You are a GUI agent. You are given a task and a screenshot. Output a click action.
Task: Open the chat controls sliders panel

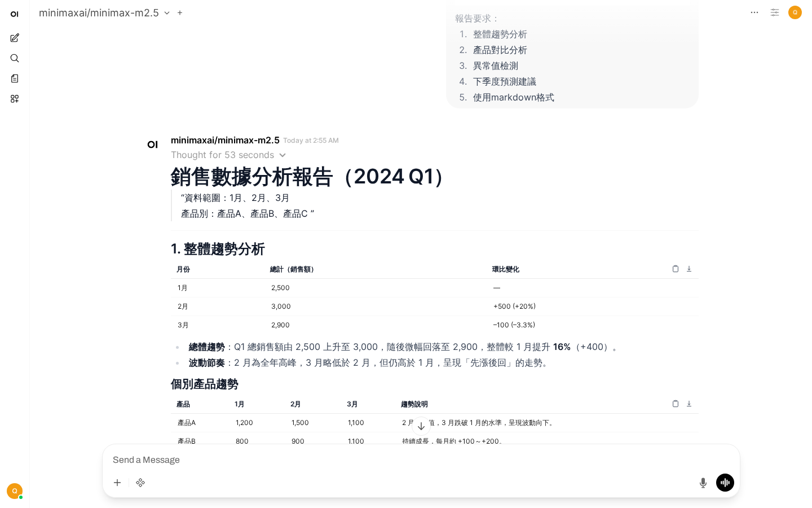pyautogui.click(x=775, y=12)
